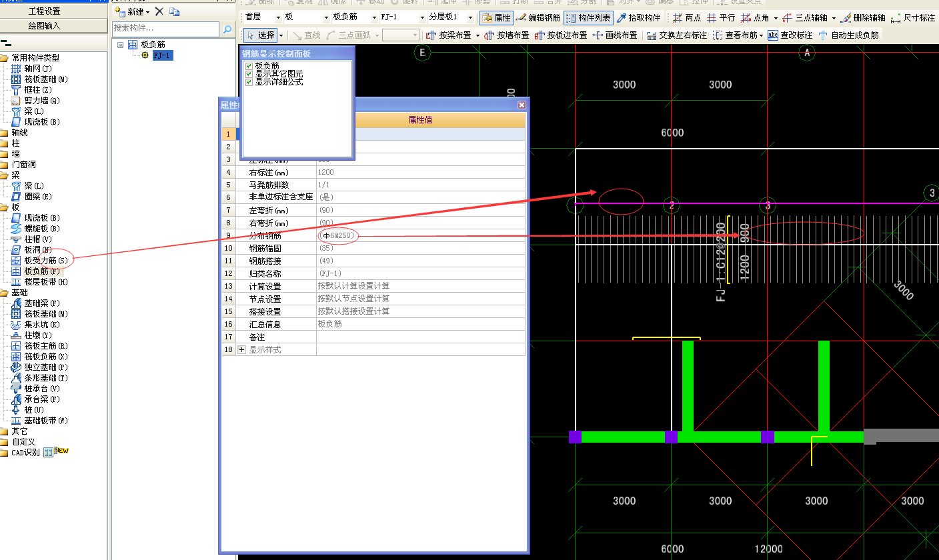Image resolution: width=939 pixels, height=560 pixels.
Task: Click 分布钢筋 value cell Φ6@250
Action: (x=421, y=235)
